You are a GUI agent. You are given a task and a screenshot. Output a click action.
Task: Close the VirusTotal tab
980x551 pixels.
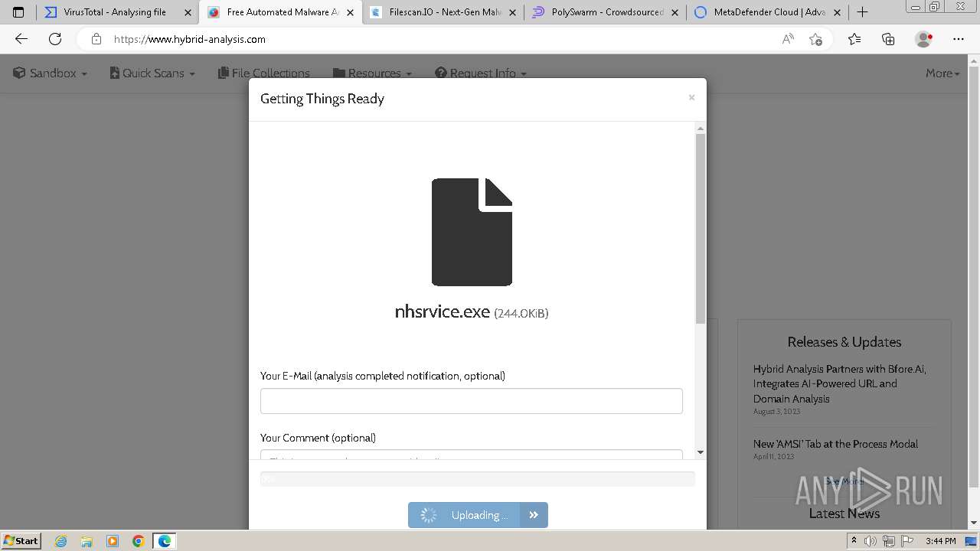coord(188,12)
